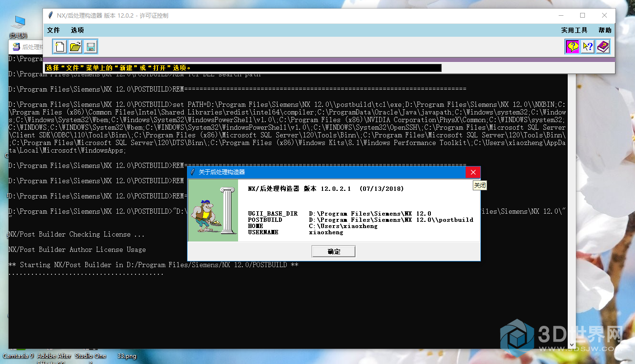The width and height of the screenshot is (635, 364).
Task: Click the HOME value C:\Users\xiaozheng
Action: coord(343,226)
